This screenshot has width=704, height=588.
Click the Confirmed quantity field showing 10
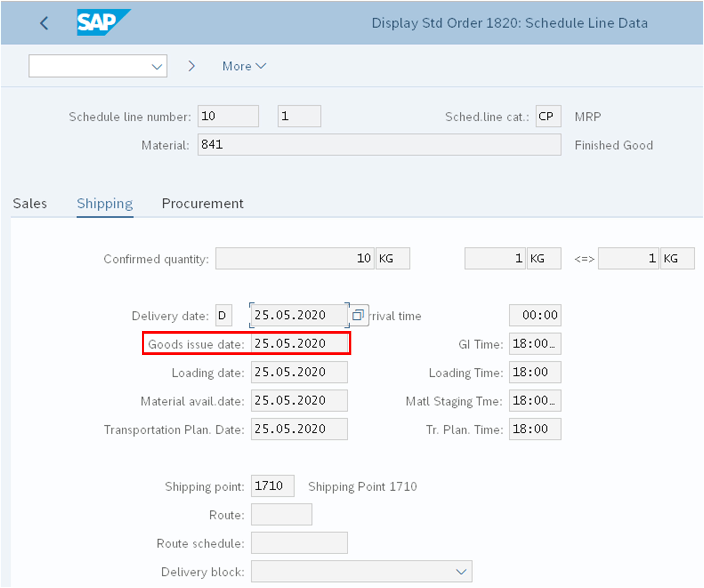point(294,258)
